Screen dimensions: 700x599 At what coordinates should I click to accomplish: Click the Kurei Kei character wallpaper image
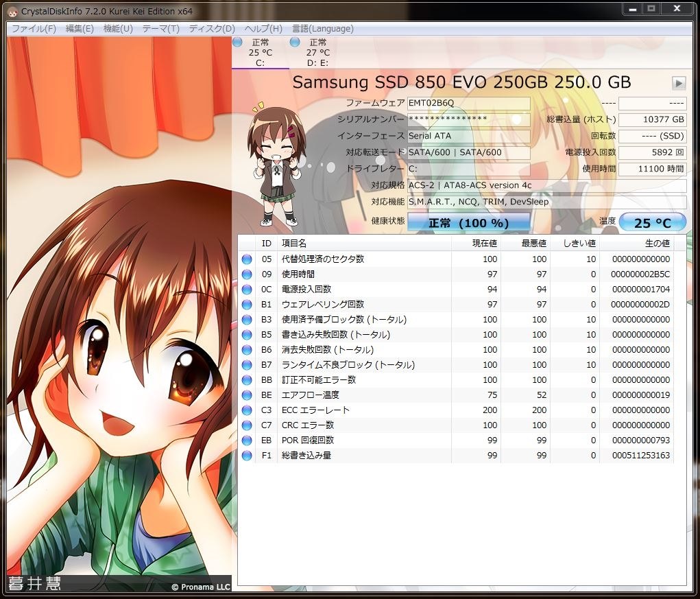[x=119, y=314]
